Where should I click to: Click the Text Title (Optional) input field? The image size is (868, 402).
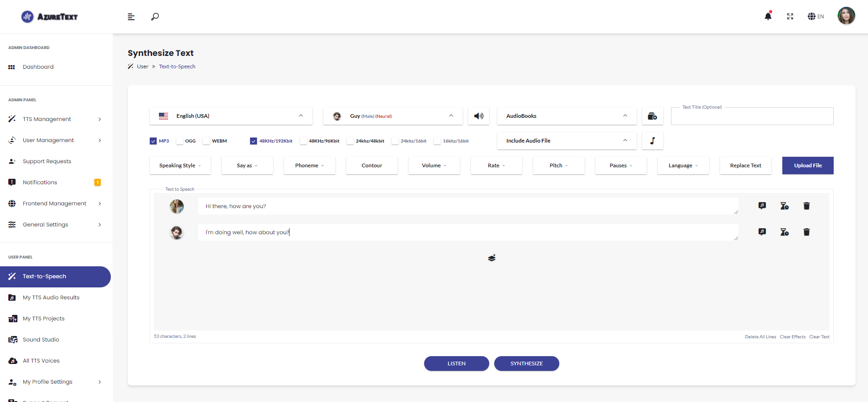click(x=752, y=116)
